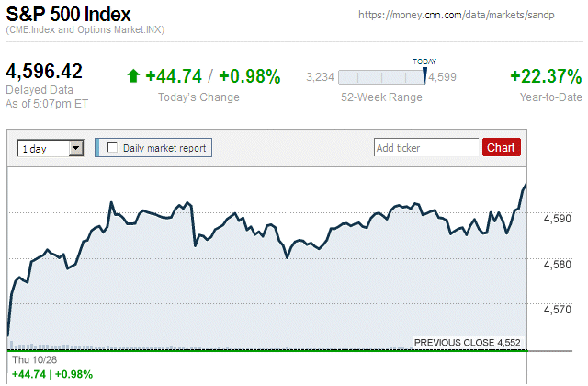Enable the Daily market report checkbox
The height and width of the screenshot is (386, 588).
pyautogui.click(x=113, y=147)
